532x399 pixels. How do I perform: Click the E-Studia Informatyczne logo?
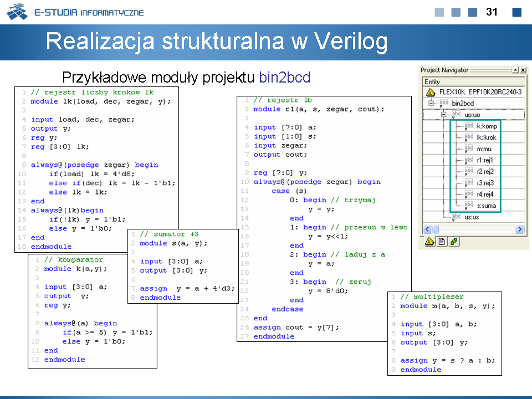point(75,12)
